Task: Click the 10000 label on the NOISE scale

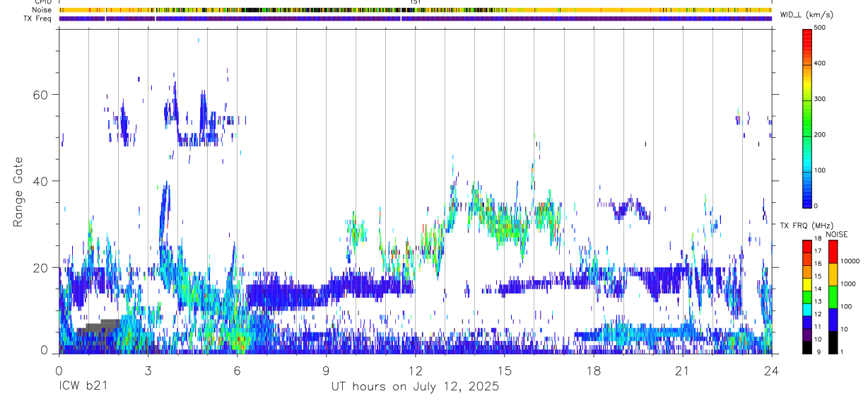Action: 850,261
